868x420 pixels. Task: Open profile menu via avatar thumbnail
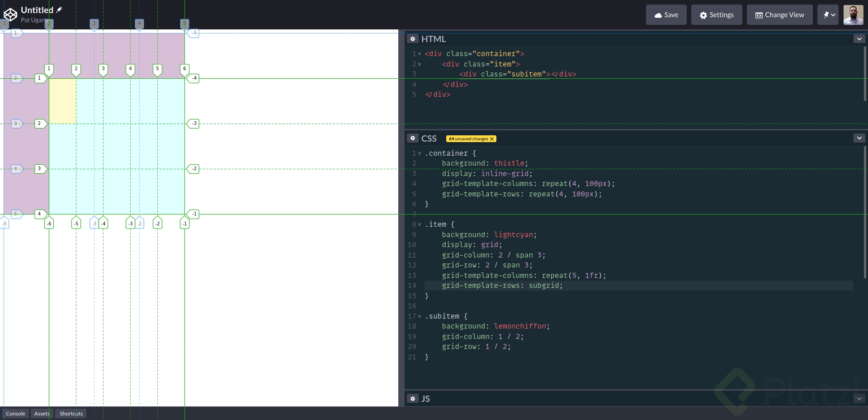[854, 14]
